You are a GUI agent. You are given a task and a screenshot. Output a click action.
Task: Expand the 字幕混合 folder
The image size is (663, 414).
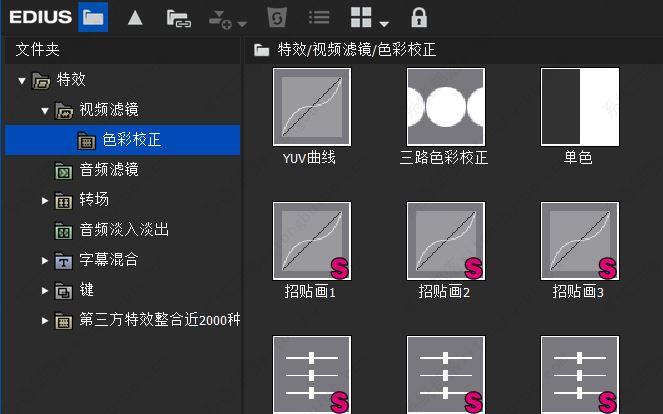coord(45,260)
